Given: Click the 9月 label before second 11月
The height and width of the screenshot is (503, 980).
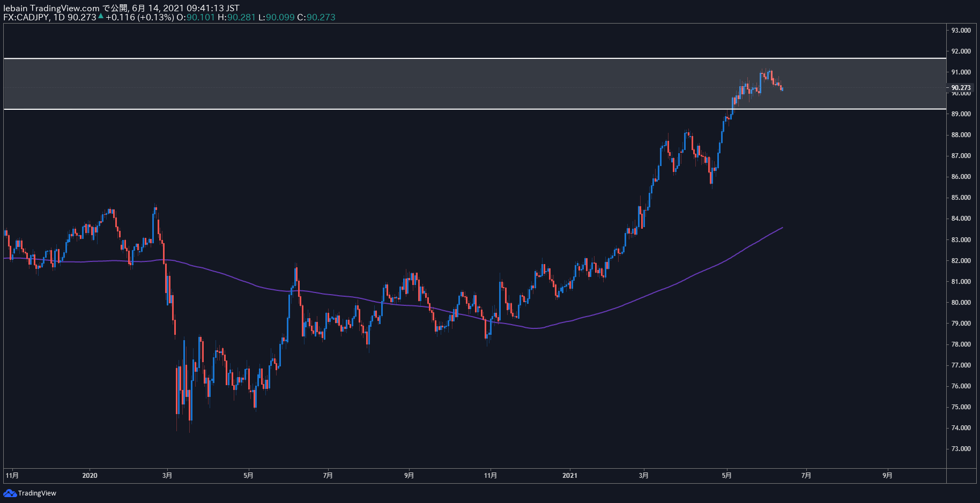Looking at the screenshot, I should click(409, 476).
